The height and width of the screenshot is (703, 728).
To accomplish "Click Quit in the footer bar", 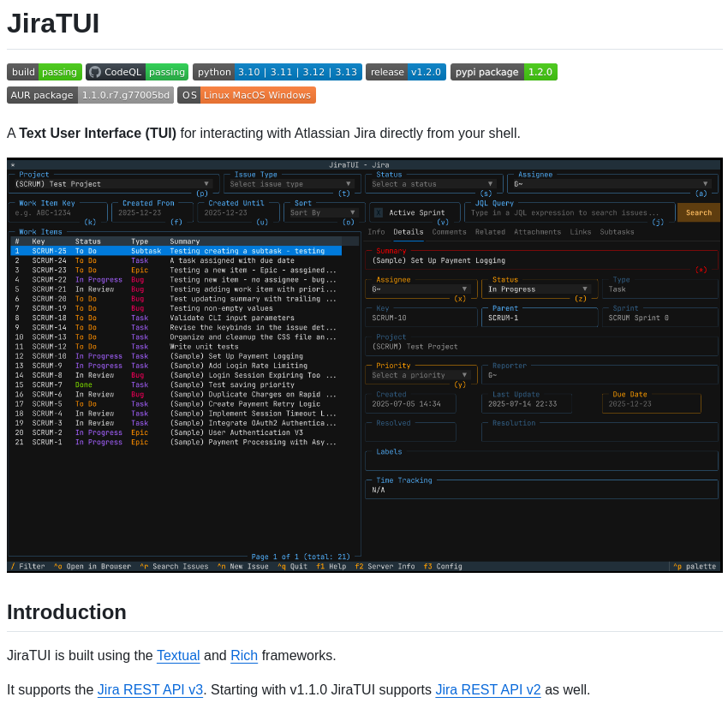I will [x=293, y=566].
